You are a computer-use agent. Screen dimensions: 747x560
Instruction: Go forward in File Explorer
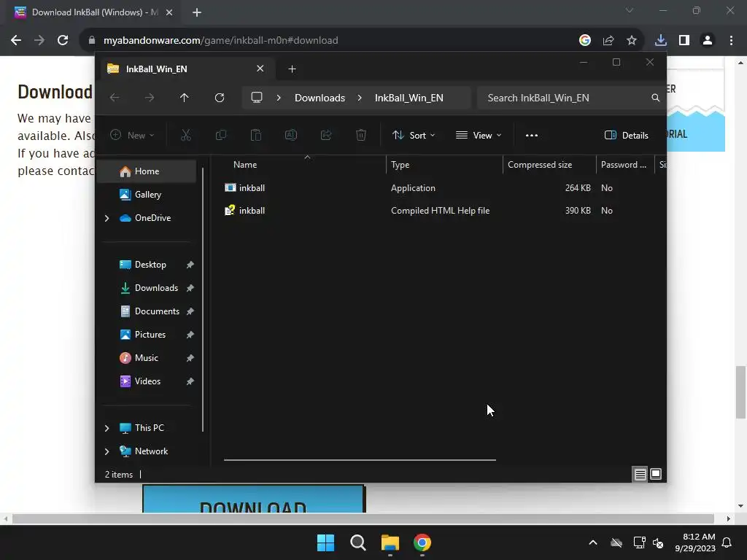tap(150, 98)
